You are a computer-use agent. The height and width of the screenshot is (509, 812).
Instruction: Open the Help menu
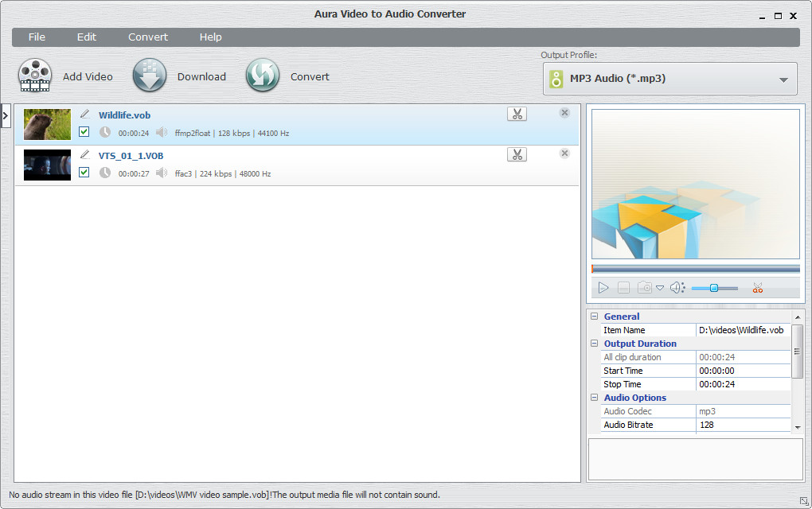210,37
